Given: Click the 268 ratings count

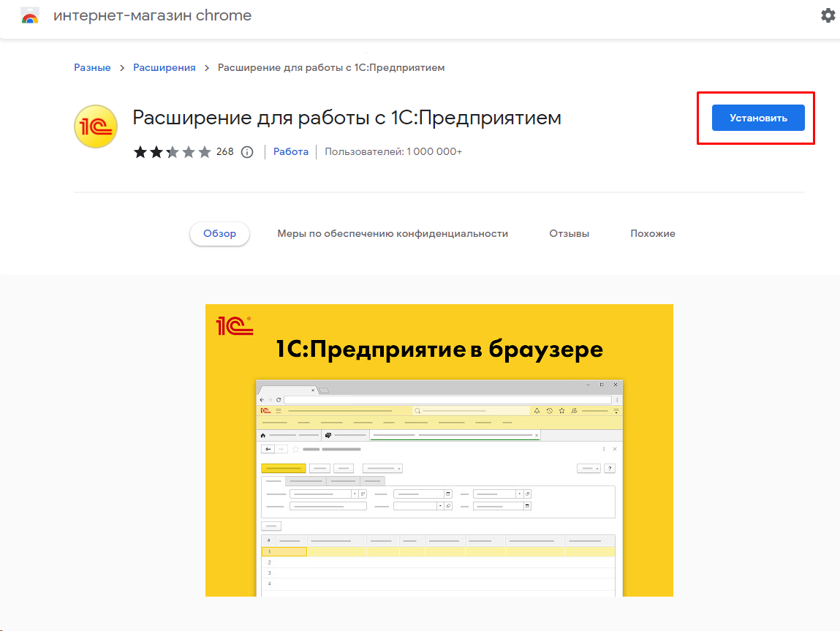Looking at the screenshot, I should (225, 152).
